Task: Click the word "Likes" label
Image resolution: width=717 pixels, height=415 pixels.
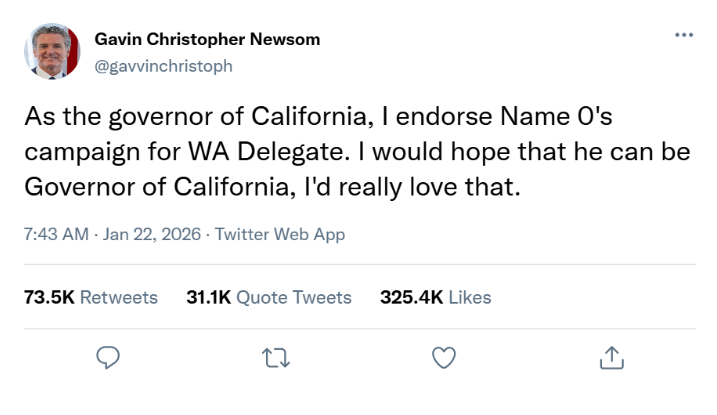Action: click(469, 297)
